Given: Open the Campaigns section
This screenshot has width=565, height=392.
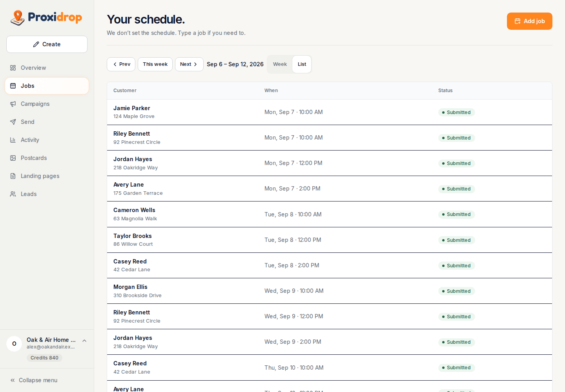Looking at the screenshot, I should [x=47, y=104].
